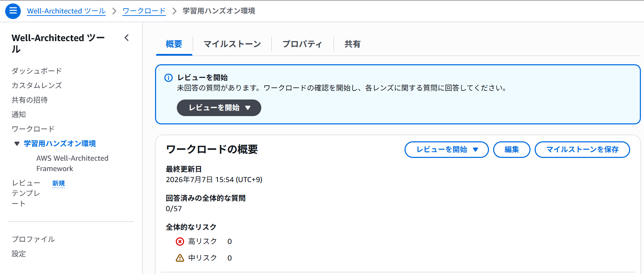The image size is (644, 274).
Task: Collapse the 学習用ハンズオン環境 tree arrow
Action: pos(17,144)
